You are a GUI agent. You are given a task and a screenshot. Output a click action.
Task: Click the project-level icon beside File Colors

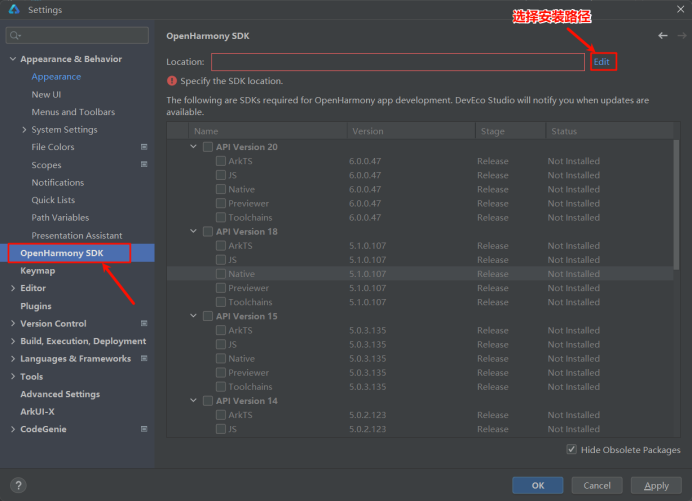pos(144,147)
